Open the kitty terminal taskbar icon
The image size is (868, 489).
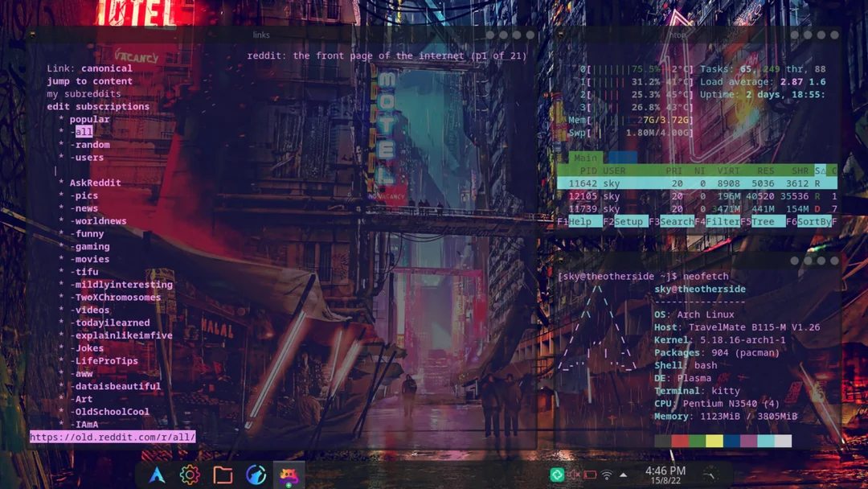tap(289, 475)
